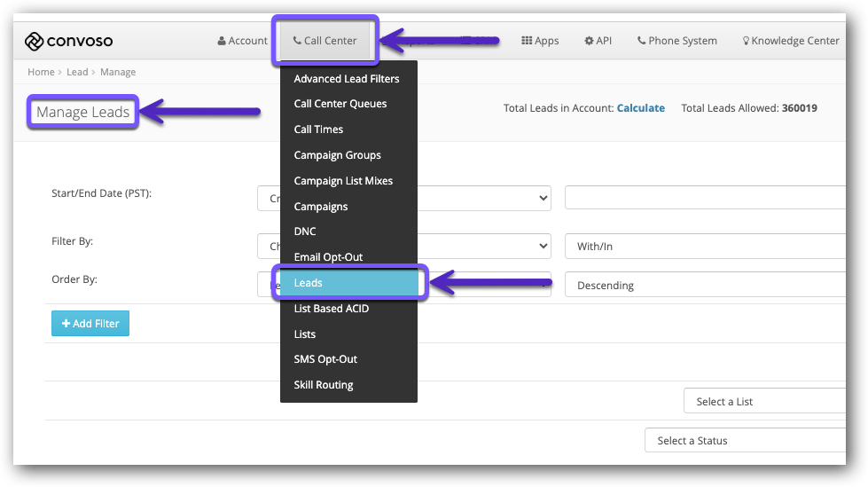This screenshot has height=487, width=868.
Task: Open the Knowledge Center menu
Action: point(791,41)
